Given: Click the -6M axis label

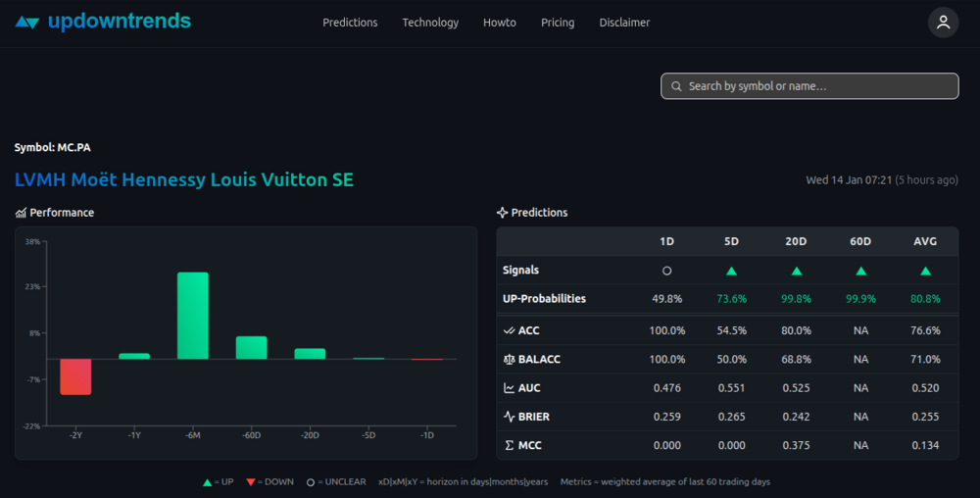Looking at the screenshot, I should point(192,435).
